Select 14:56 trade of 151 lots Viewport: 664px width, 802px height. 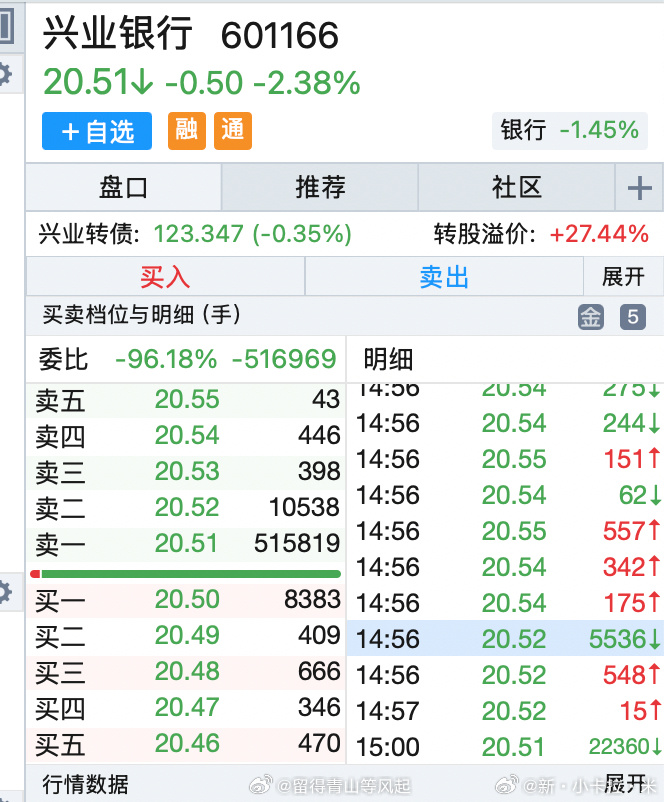(505, 459)
